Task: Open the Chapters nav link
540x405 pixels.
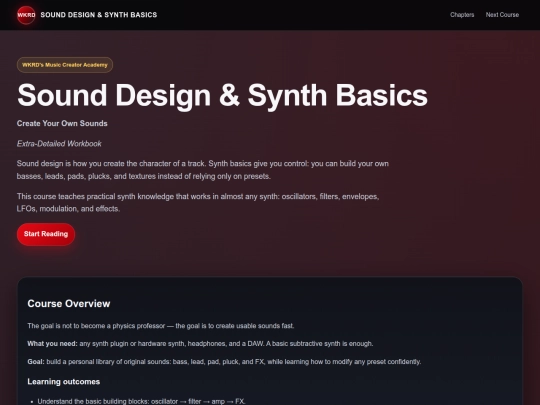Action: (x=462, y=15)
